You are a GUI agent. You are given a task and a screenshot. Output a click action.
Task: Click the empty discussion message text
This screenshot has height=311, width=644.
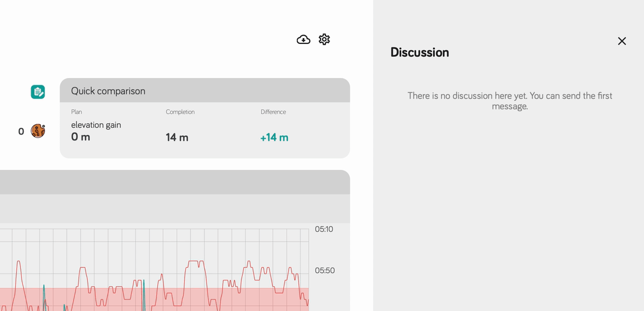pyautogui.click(x=509, y=101)
